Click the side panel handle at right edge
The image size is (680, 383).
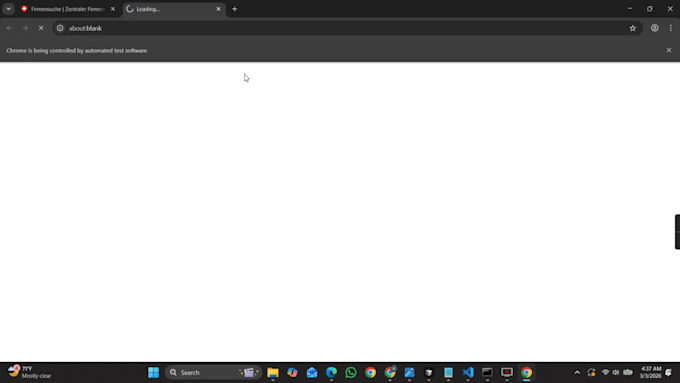coord(677,232)
